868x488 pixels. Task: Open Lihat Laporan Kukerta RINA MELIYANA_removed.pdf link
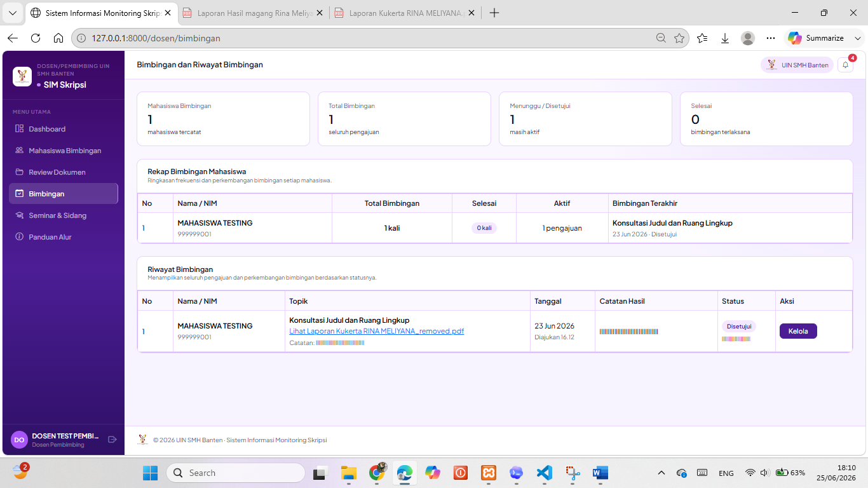pyautogui.click(x=377, y=331)
